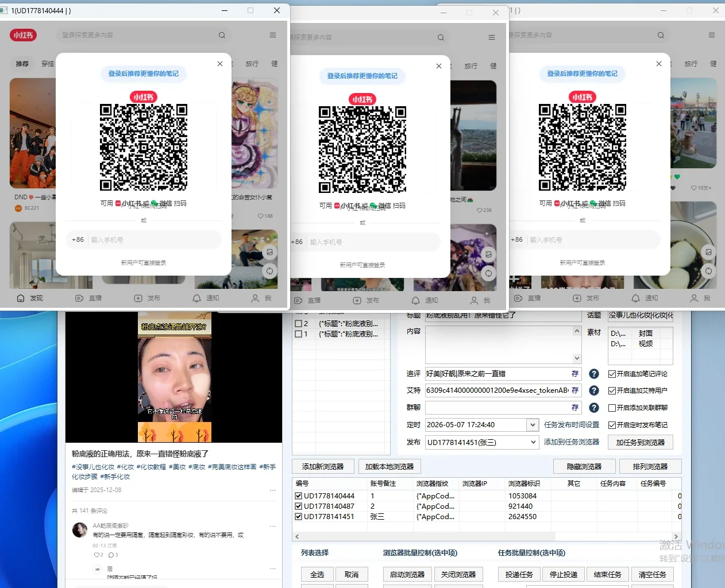Expand the 定时 date-time dropdown
The height and width of the screenshot is (588, 725).
[x=533, y=425]
